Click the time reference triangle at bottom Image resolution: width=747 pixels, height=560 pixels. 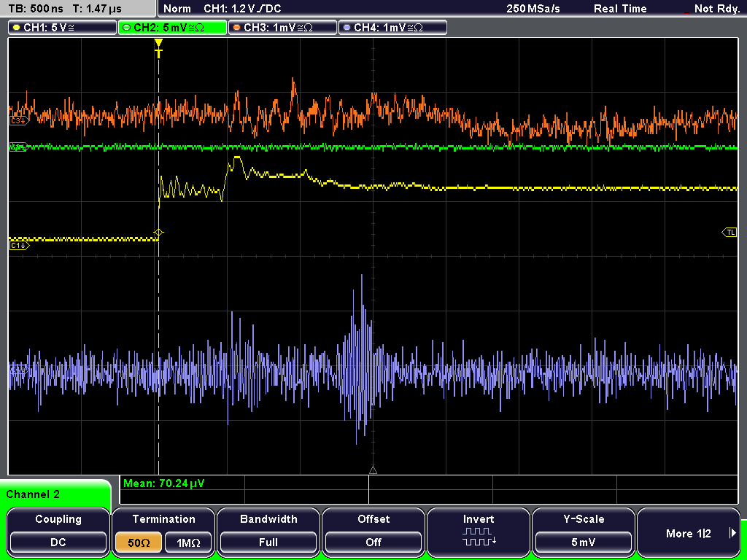coord(373,470)
